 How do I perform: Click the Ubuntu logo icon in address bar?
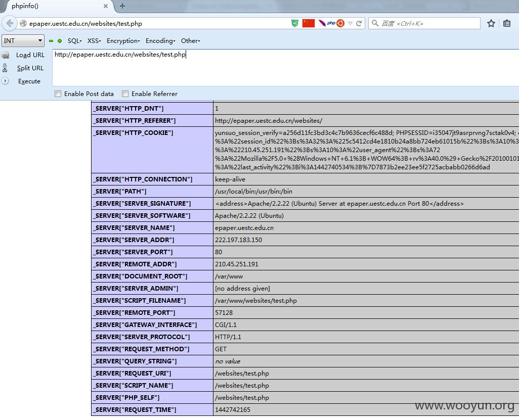pos(340,23)
